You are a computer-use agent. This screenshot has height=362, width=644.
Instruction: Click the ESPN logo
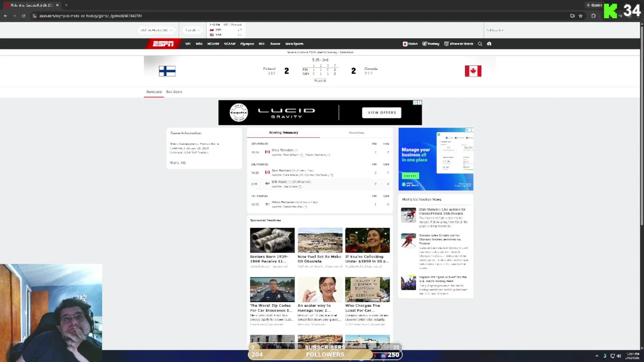coord(163,44)
